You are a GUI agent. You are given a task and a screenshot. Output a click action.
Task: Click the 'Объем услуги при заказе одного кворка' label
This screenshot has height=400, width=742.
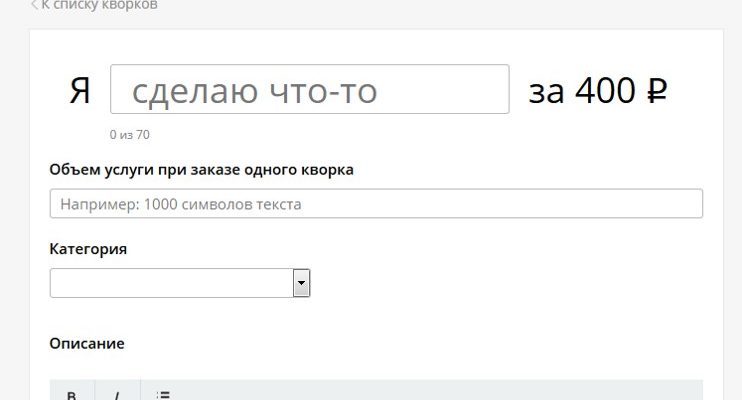201,169
